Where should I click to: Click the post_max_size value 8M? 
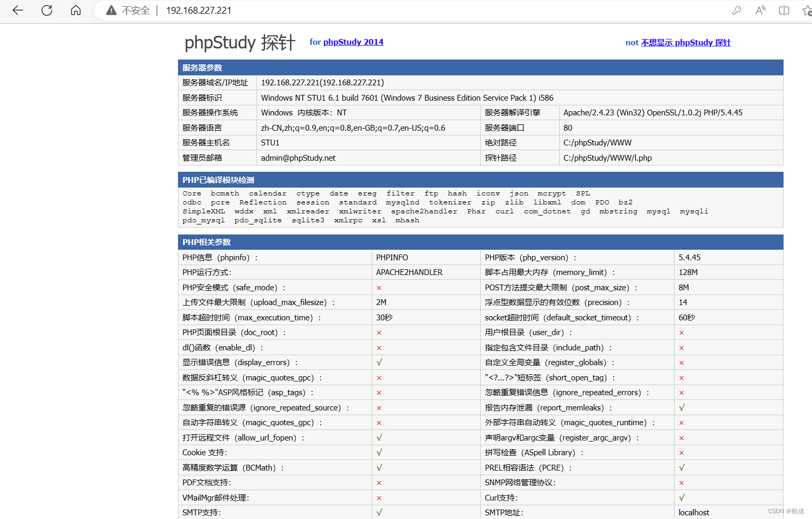[684, 288]
